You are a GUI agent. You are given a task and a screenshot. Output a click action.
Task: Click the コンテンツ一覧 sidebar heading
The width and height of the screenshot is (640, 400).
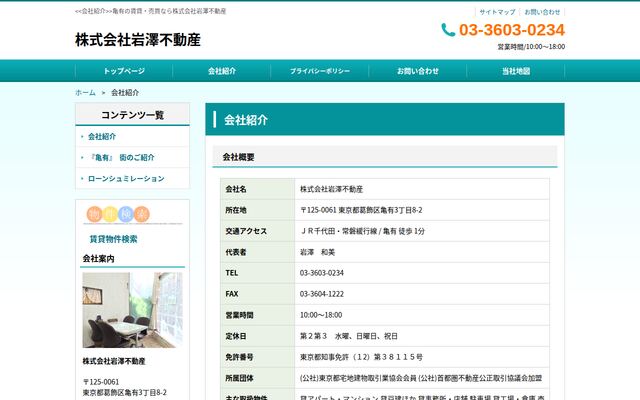[133, 115]
